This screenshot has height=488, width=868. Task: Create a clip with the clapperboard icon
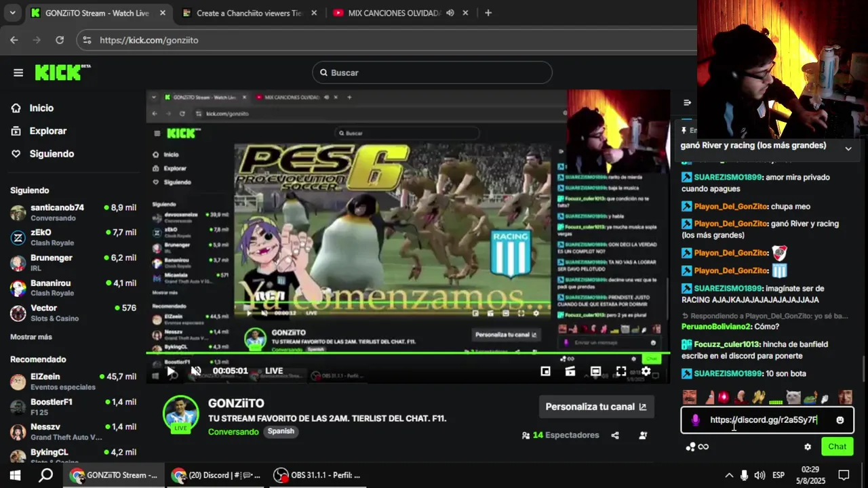[570, 371]
